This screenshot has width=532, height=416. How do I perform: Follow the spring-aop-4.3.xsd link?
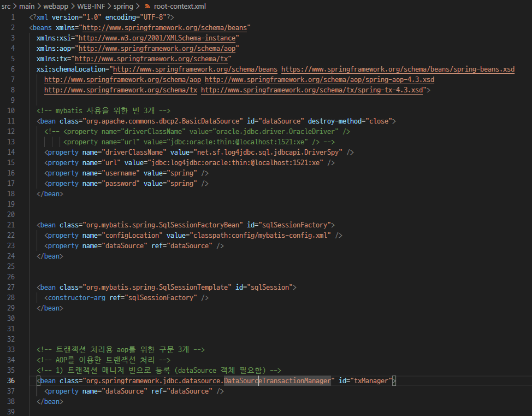click(320, 79)
